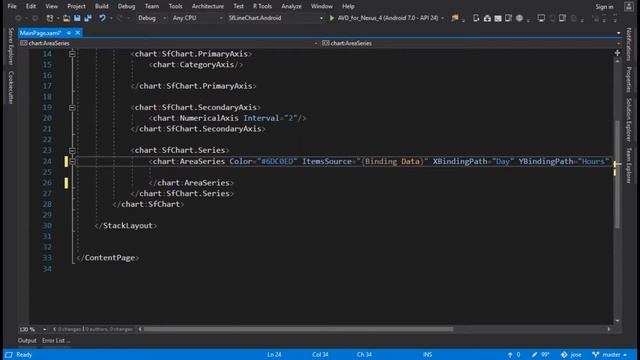Click the horizontal scrollbar thumb of the editor
The width and height of the screenshot is (640, 360).
pyautogui.click(x=298, y=329)
